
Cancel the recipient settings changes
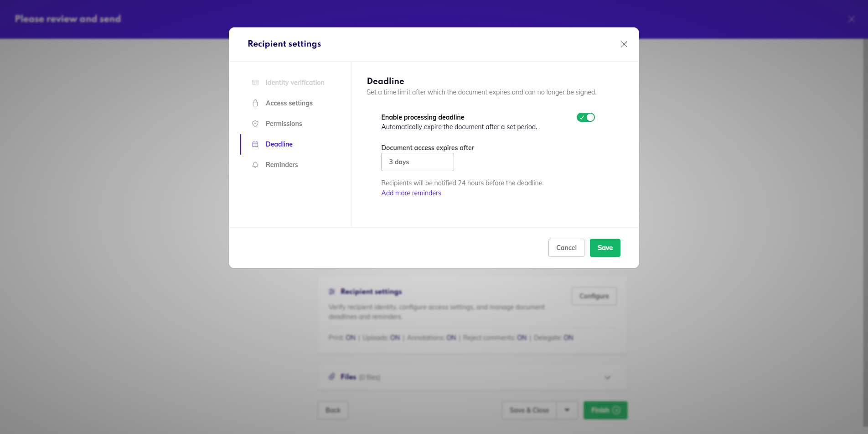(566, 248)
